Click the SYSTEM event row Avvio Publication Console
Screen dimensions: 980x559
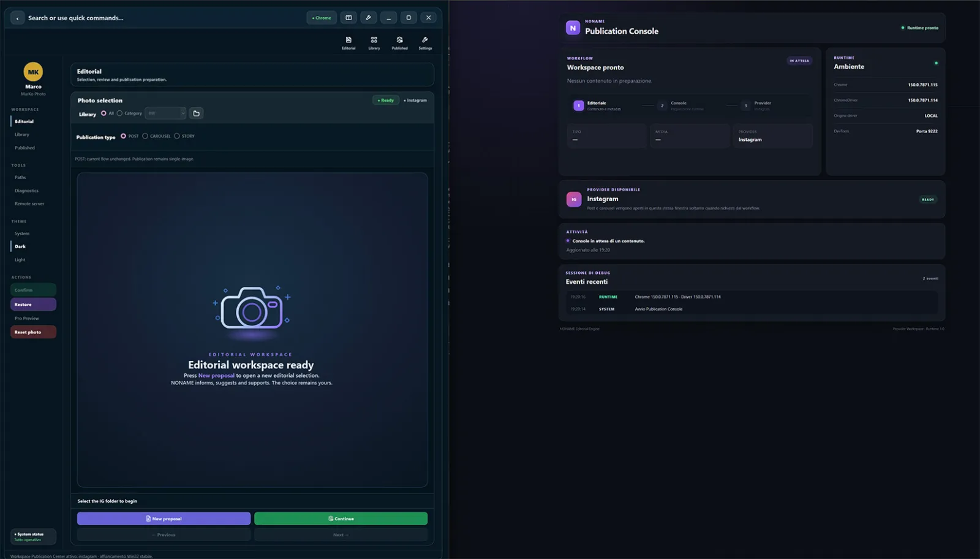752,309
